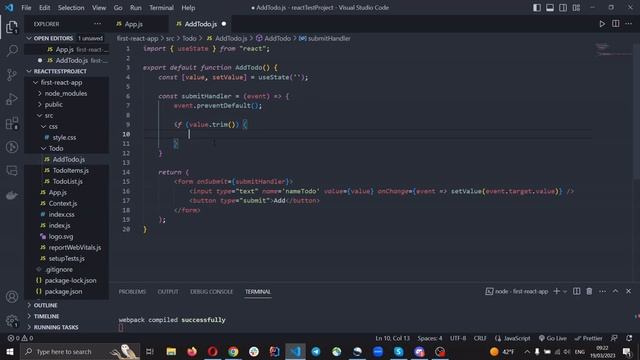The width and height of the screenshot is (640, 360).
Task: Click errors and warnings status indicator
Action: (x=20, y=338)
